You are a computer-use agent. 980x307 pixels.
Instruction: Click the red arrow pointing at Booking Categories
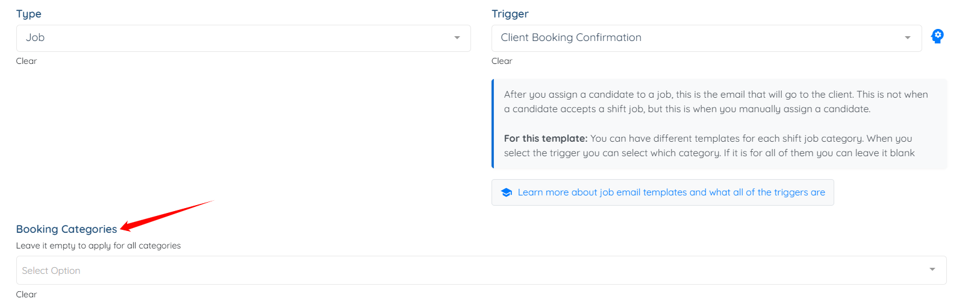tap(167, 215)
